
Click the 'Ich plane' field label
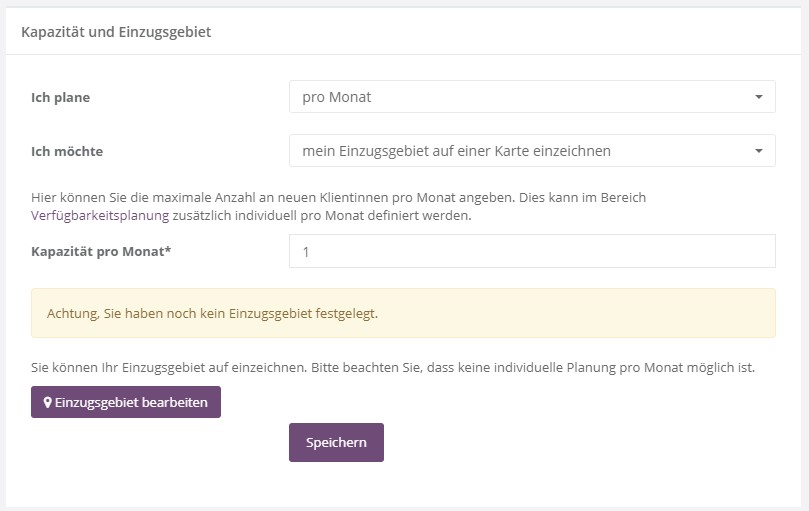pos(68,97)
